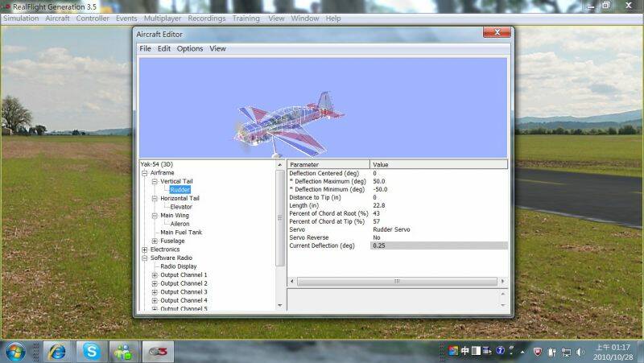Open the Aircraft menu in RealFlight
Screen dimensions: 644x363
tap(57, 18)
